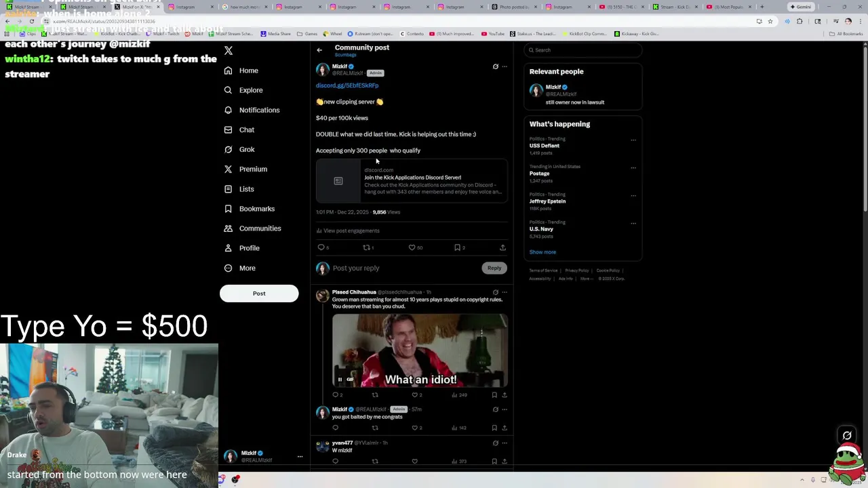Open Grok in X sidebar
The image size is (868, 488).
pos(239,149)
